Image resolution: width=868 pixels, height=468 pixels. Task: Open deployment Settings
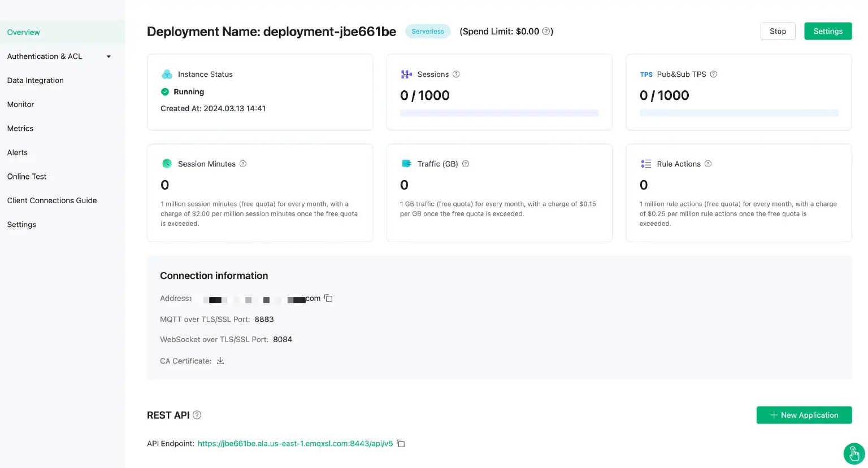[x=828, y=31]
